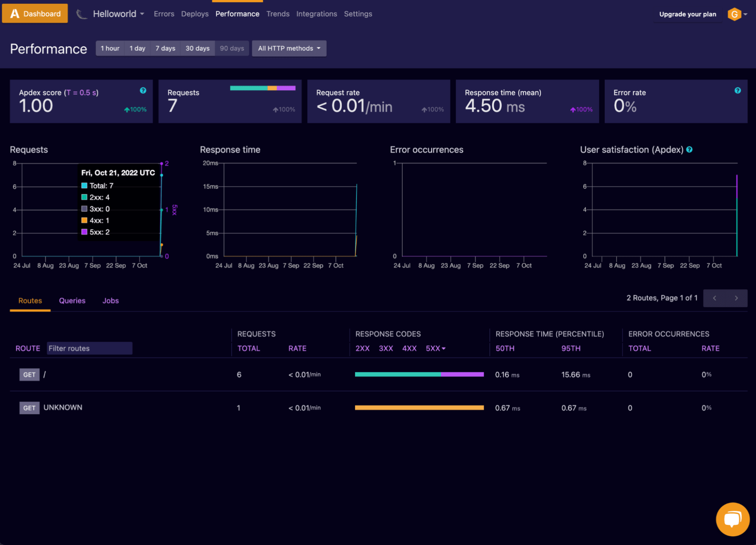
Task: Click the next page chevron for routes
Action: click(736, 298)
